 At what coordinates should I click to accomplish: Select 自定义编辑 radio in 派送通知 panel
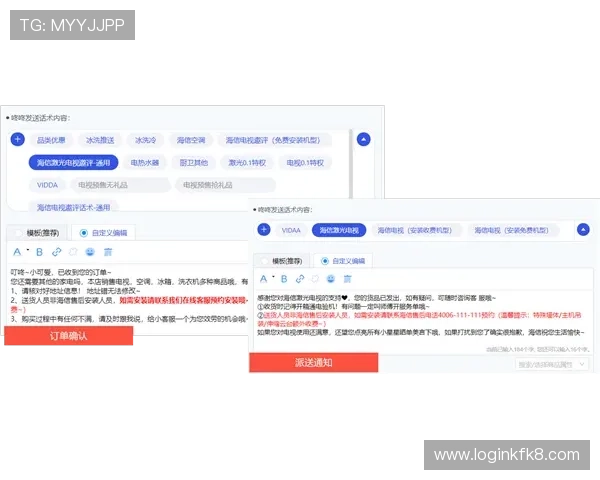point(324,261)
